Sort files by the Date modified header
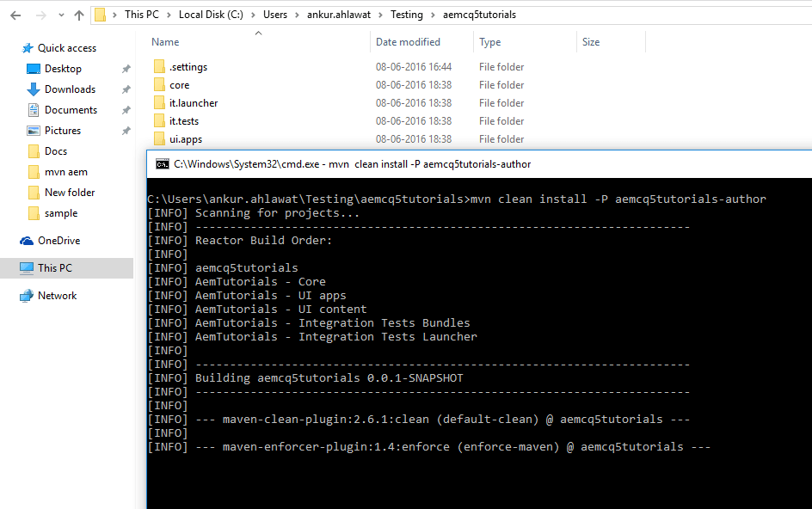Image resolution: width=812 pixels, height=509 pixels. click(x=406, y=41)
